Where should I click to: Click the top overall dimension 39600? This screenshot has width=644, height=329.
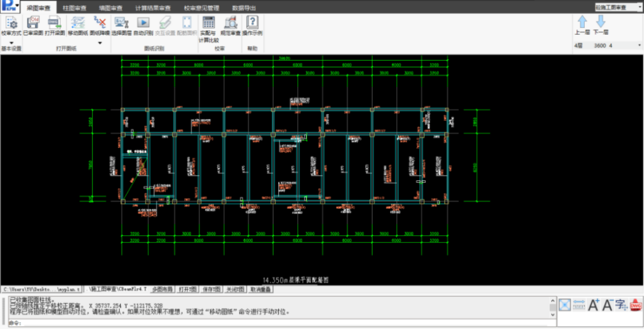[x=285, y=58]
